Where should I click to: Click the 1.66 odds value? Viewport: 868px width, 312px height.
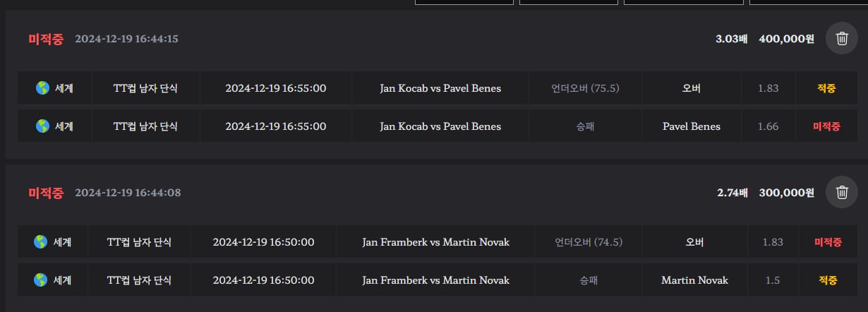click(x=768, y=126)
